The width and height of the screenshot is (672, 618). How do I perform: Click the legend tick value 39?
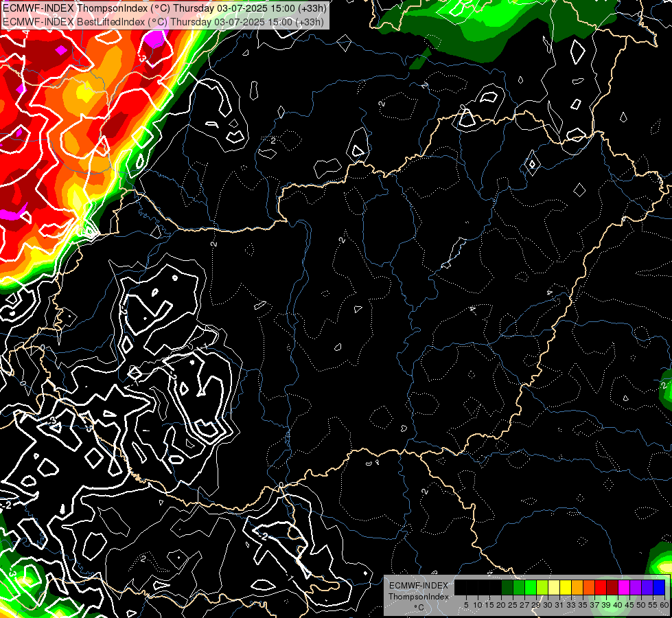pyautogui.click(x=606, y=605)
